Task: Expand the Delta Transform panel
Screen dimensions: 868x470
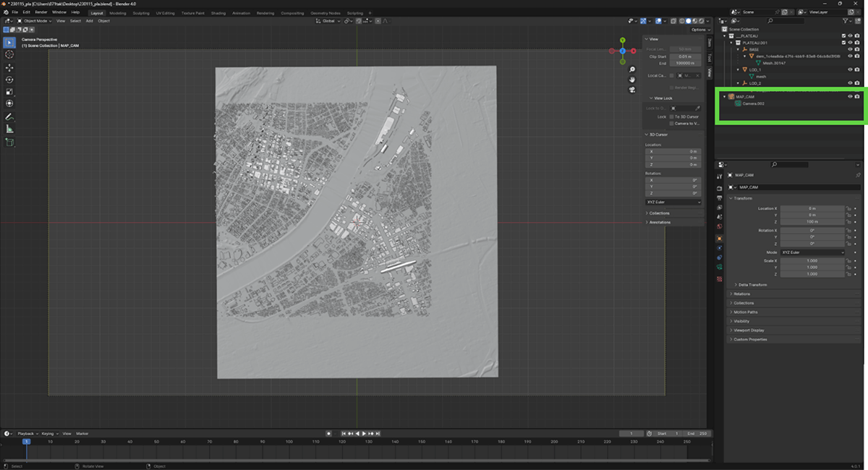Action: [753, 285]
